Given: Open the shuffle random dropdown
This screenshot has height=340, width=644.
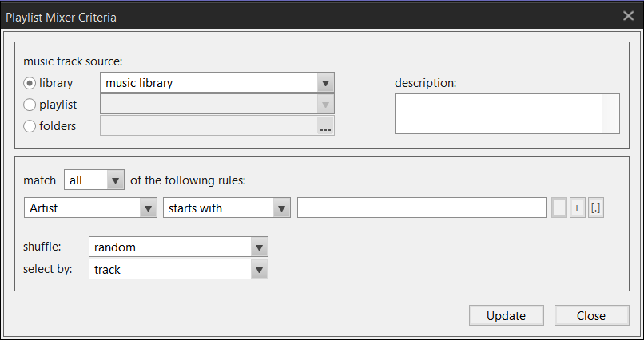Looking at the screenshot, I should (258, 248).
